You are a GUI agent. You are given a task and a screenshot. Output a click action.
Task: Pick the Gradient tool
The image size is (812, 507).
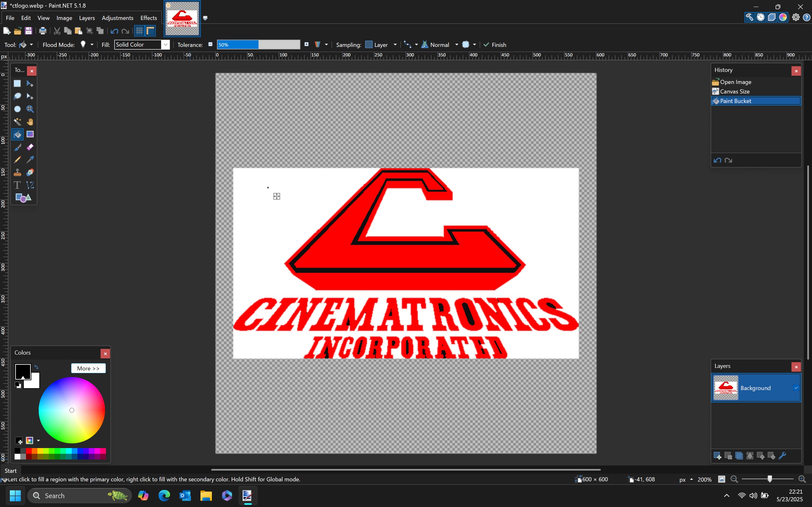point(30,134)
